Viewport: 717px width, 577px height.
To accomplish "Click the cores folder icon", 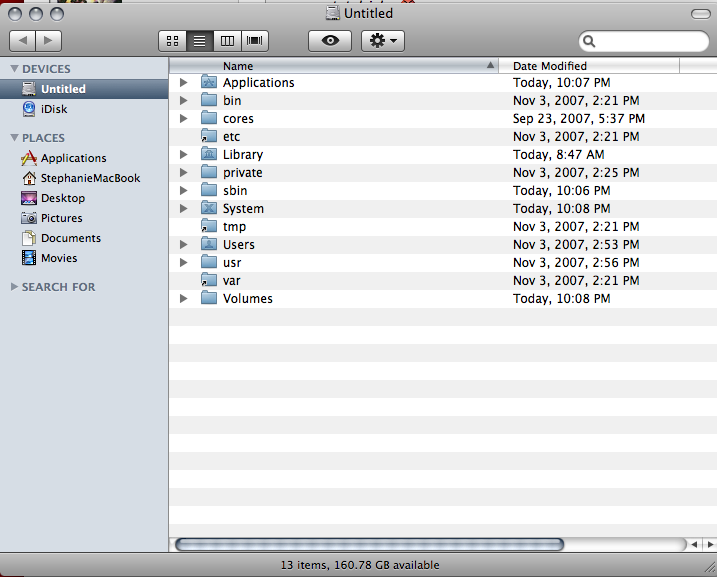I will click(x=209, y=118).
